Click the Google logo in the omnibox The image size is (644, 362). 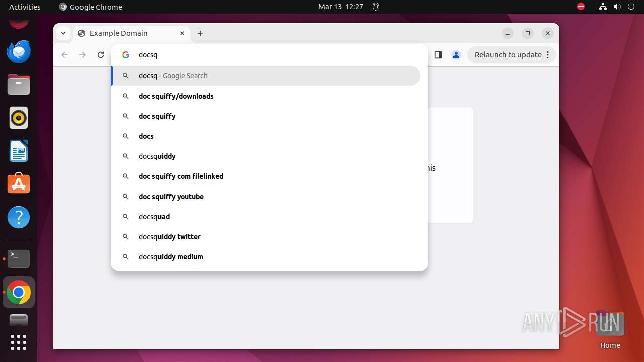point(126,55)
